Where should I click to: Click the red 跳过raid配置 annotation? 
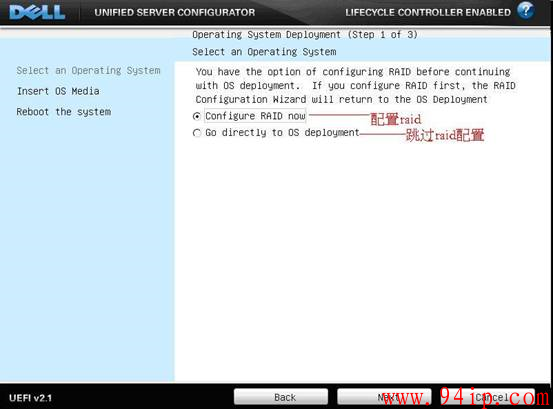click(445, 135)
